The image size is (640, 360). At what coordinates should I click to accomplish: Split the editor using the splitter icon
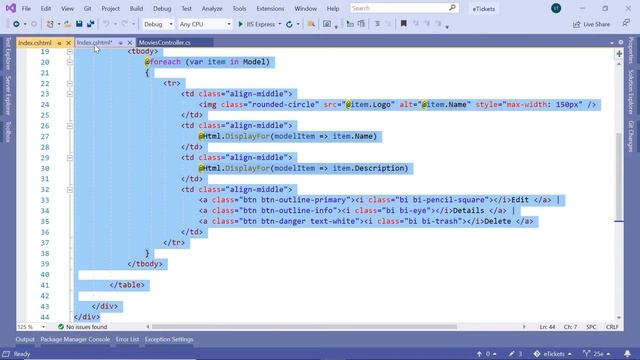point(619,54)
